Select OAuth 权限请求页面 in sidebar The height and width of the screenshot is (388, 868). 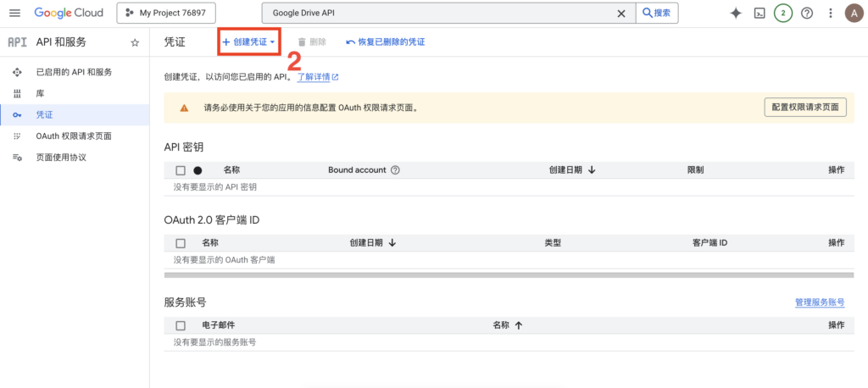click(x=74, y=136)
